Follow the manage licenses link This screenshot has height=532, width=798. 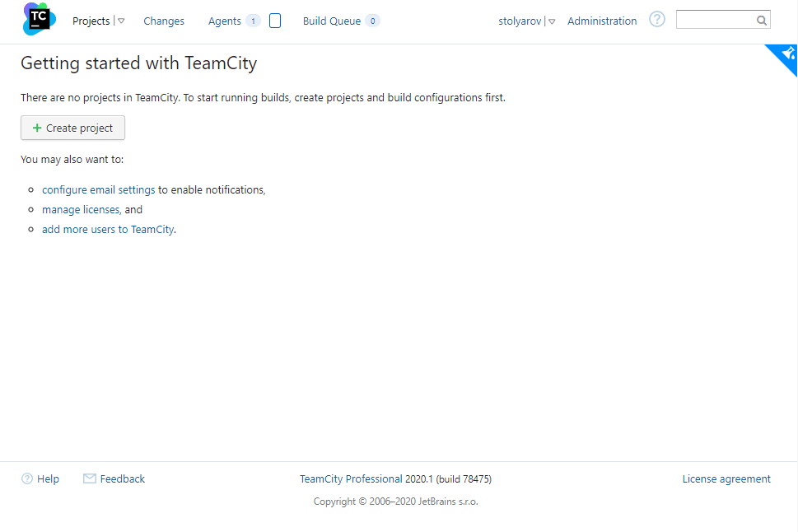81,210
